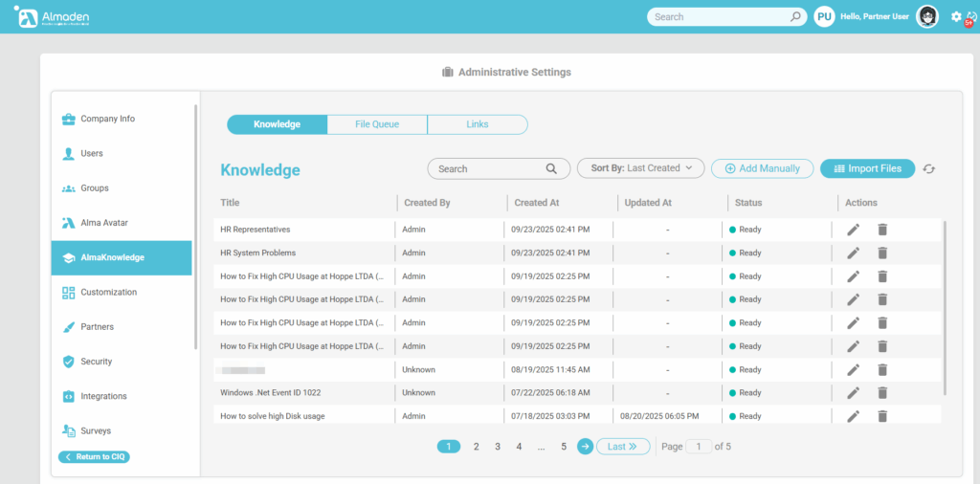Open Integrations in the sidebar
Screen dimensions: 980x484
[103, 396]
